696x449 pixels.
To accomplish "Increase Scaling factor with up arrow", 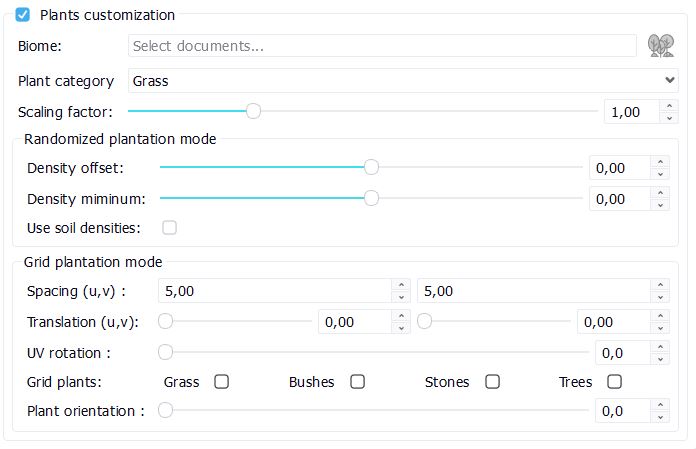I will tap(669, 106).
